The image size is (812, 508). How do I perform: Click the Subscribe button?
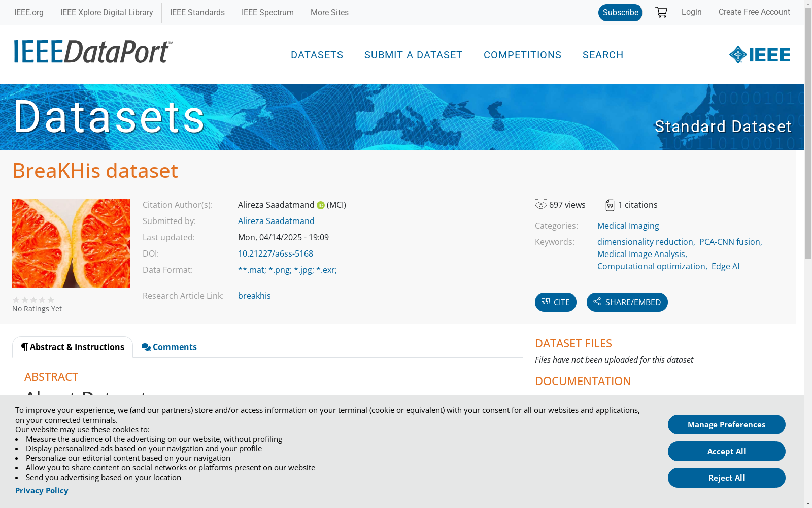pyautogui.click(x=620, y=13)
